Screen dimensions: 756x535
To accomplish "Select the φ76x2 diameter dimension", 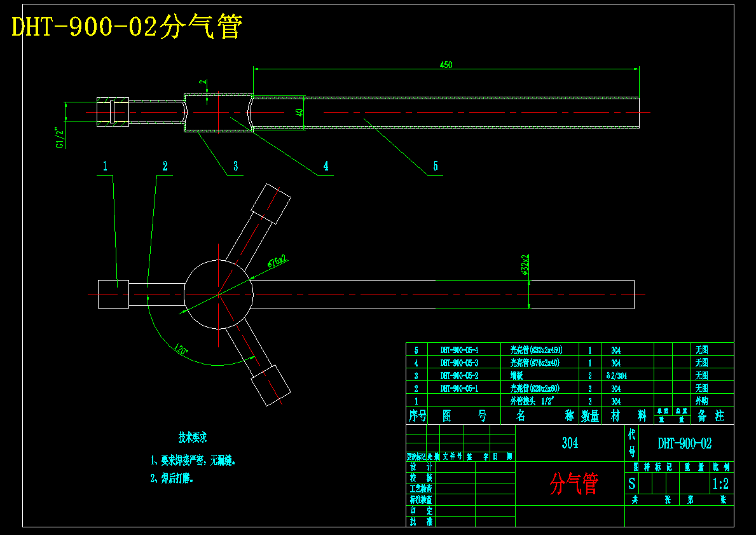I will 278,261.
